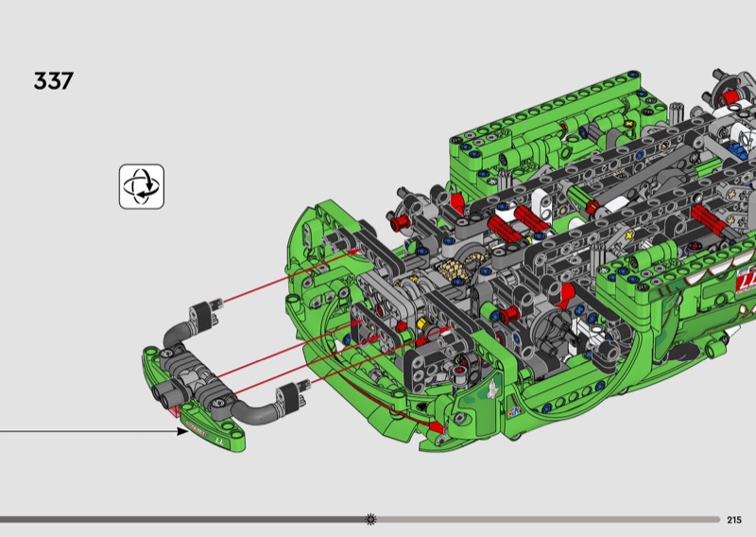Click the page number 215
The width and height of the screenshot is (756, 537).
click(x=735, y=519)
